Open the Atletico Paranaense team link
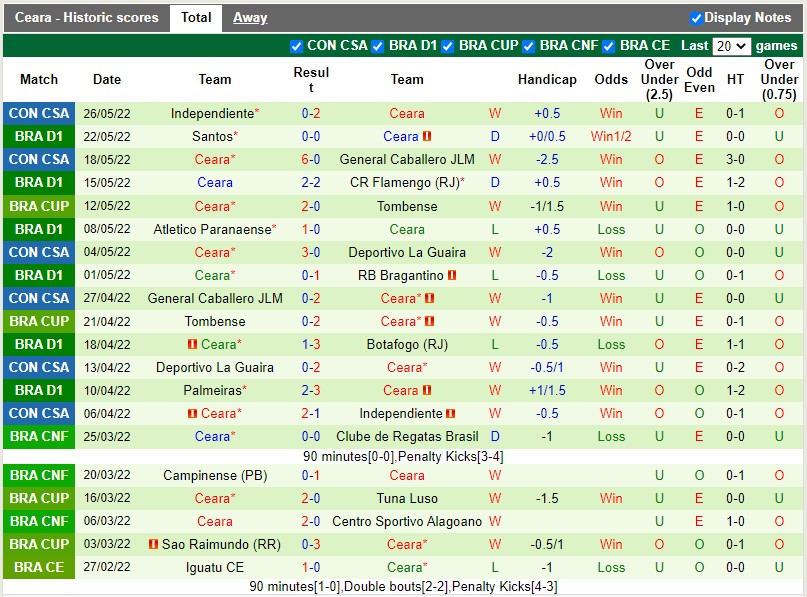 pos(213,229)
